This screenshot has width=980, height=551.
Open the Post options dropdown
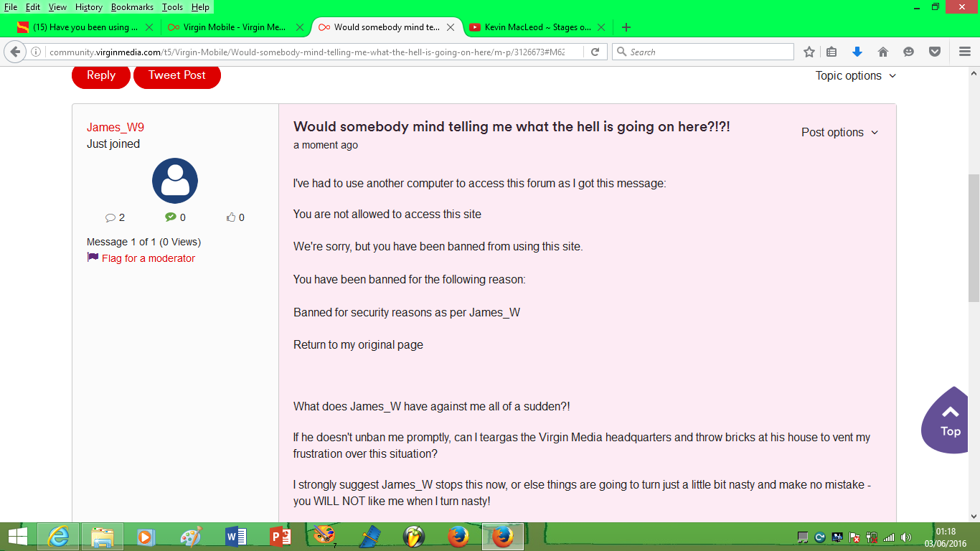839,132
